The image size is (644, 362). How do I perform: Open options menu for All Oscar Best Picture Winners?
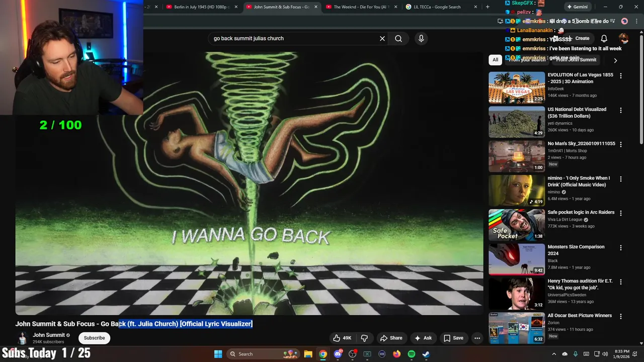(620, 316)
